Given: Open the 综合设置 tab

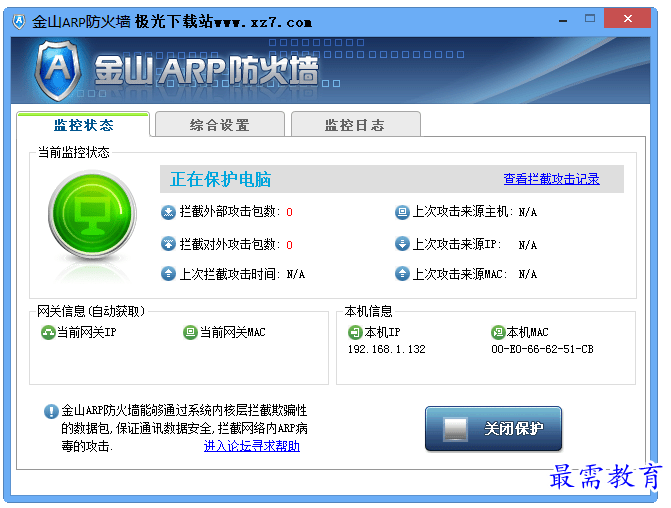Looking at the screenshot, I should click(220, 125).
